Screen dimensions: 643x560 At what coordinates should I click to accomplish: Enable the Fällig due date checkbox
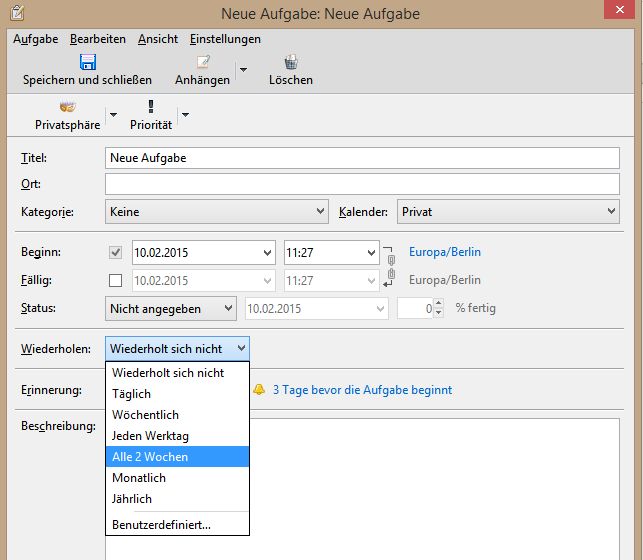[x=115, y=280]
